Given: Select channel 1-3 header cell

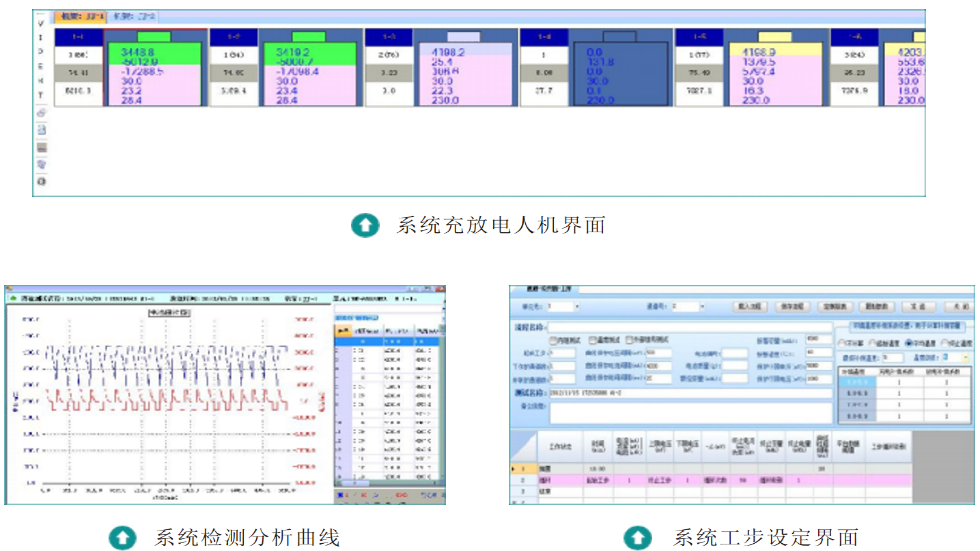Looking at the screenshot, I should tap(389, 37).
